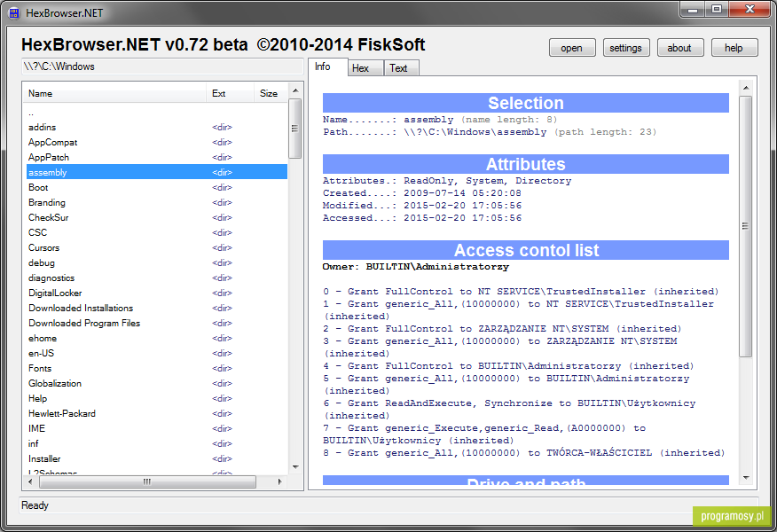This screenshot has height=532, width=777.
Task: Select the Cursors folder
Action: pyautogui.click(x=157, y=247)
